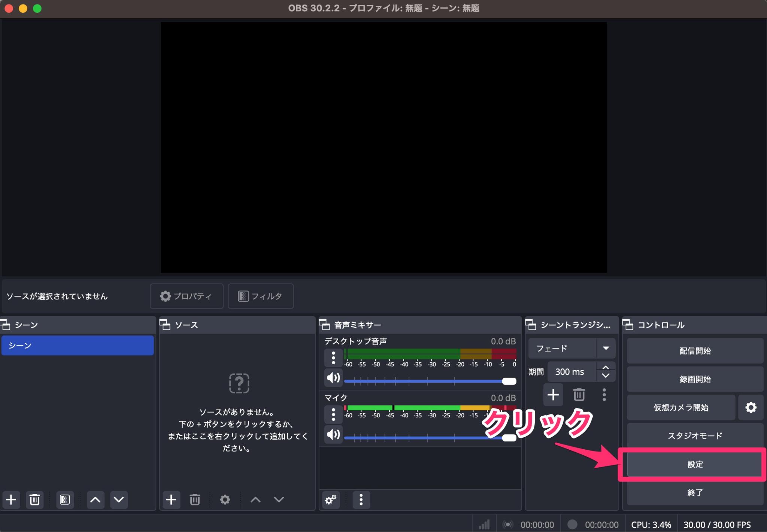The image size is (767, 532).
Task: Pop out the シーン dock icon
Action: [5, 325]
